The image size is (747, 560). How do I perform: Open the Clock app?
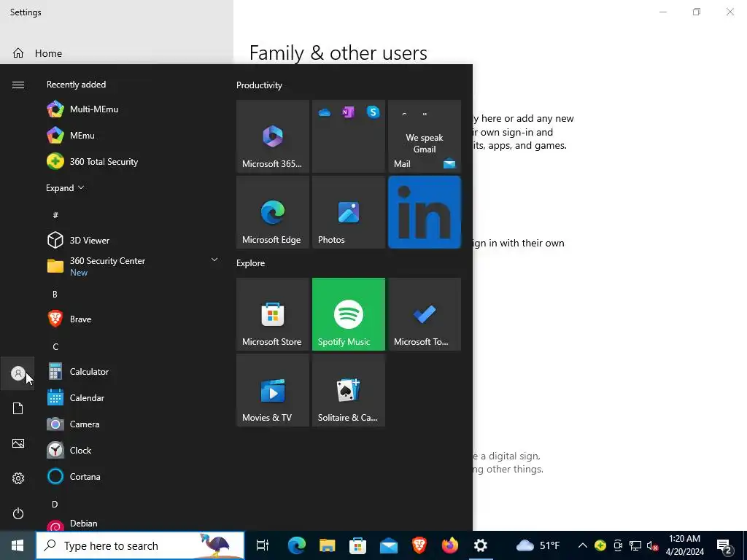[x=131, y=450]
